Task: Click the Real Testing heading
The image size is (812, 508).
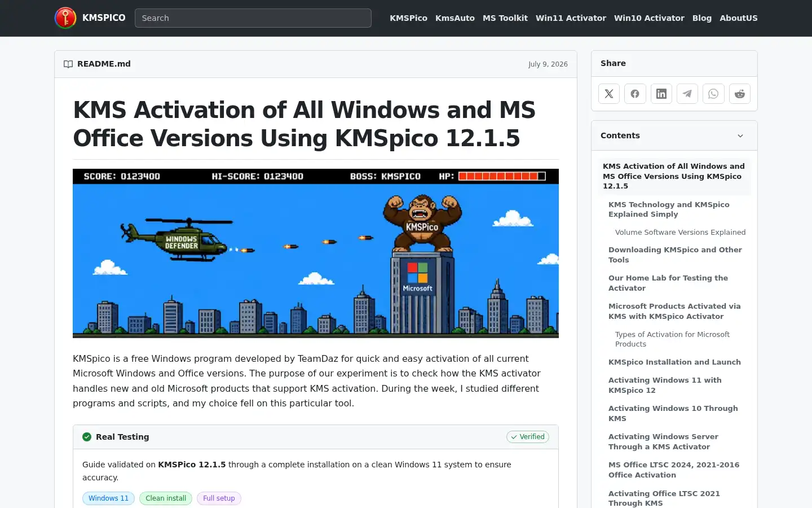Action: pos(122,437)
